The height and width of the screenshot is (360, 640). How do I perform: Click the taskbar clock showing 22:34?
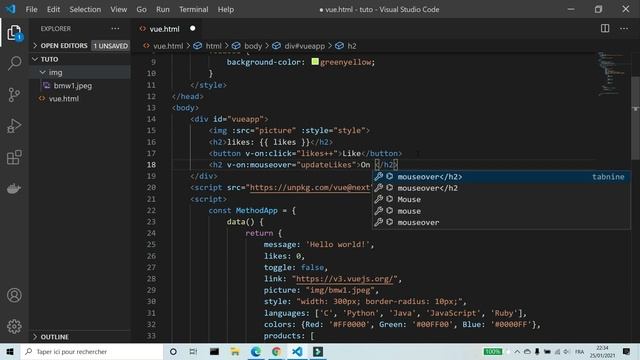602,351
